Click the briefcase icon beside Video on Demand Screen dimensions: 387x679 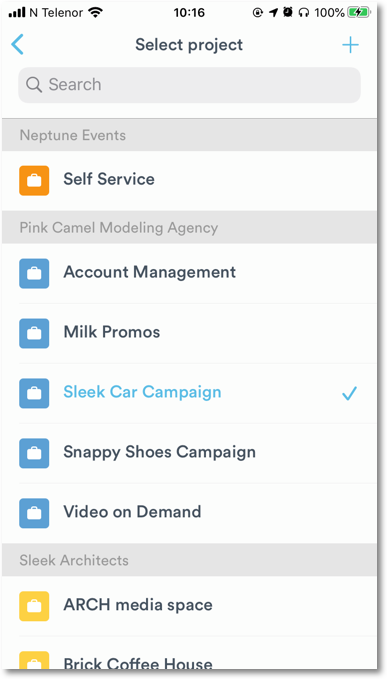[x=34, y=513]
